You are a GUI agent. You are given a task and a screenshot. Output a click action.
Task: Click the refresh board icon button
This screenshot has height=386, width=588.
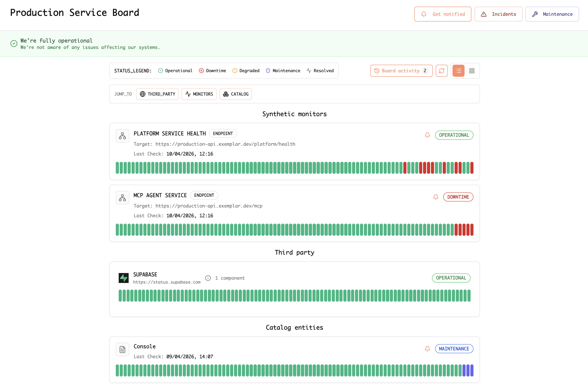tap(442, 71)
